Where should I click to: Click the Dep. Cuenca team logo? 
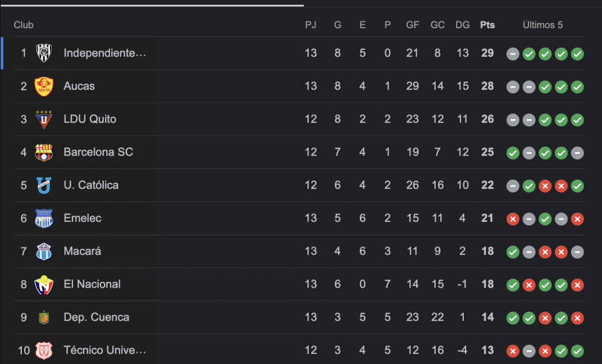[x=44, y=318]
